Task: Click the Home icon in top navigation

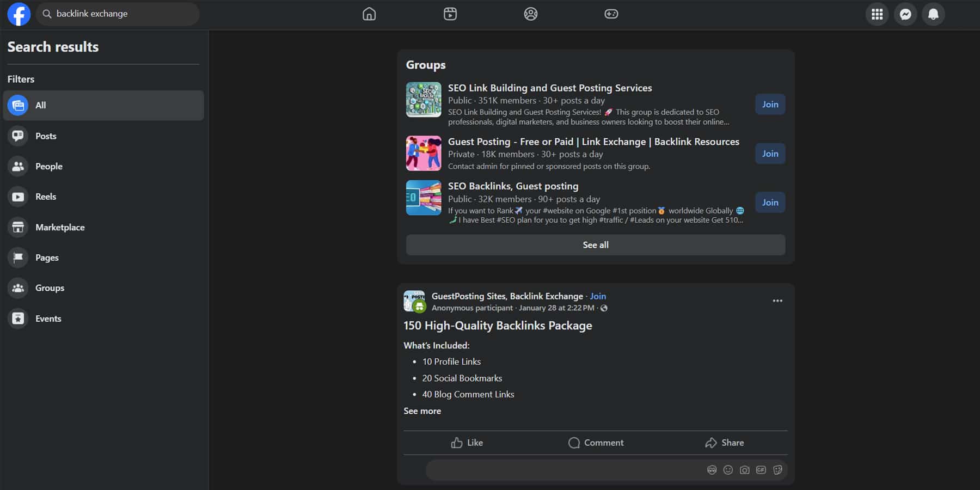Action: 369,14
